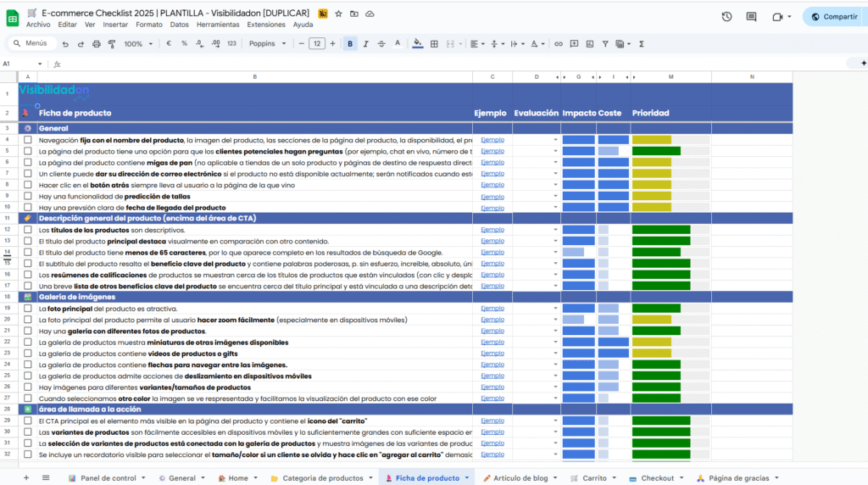This screenshot has height=485, width=868.
Task: Check the checkbox in row 4
Action: coord(28,140)
